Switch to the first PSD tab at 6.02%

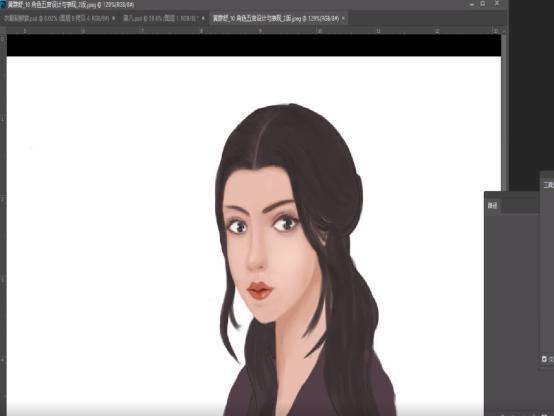pyautogui.click(x=56, y=18)
